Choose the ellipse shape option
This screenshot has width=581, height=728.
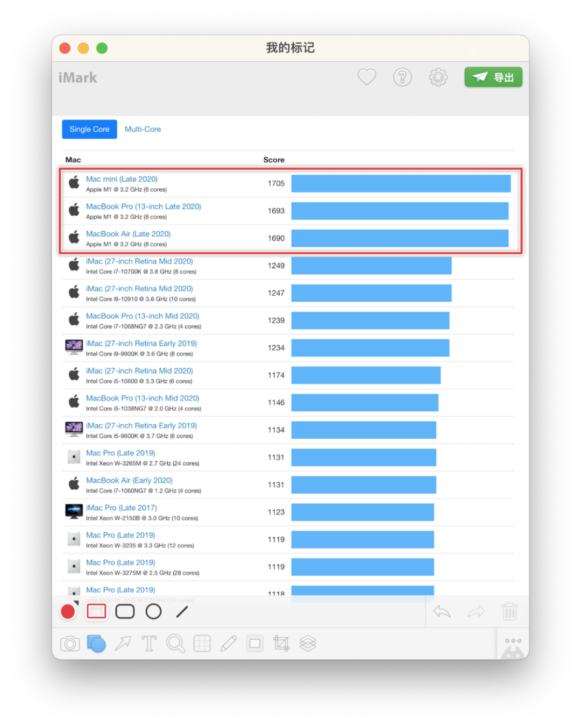153,611
